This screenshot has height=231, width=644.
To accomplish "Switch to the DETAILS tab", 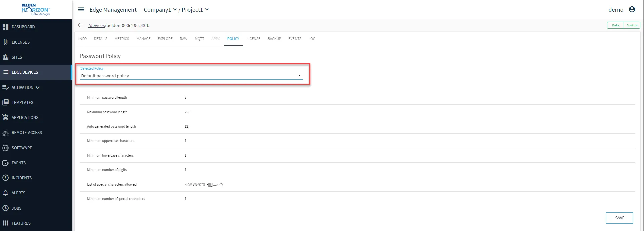I will click(101, 39).
